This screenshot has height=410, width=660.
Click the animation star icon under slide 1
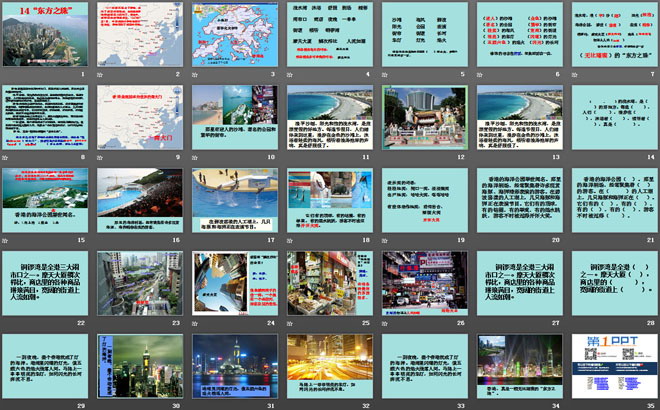(7, 74)
